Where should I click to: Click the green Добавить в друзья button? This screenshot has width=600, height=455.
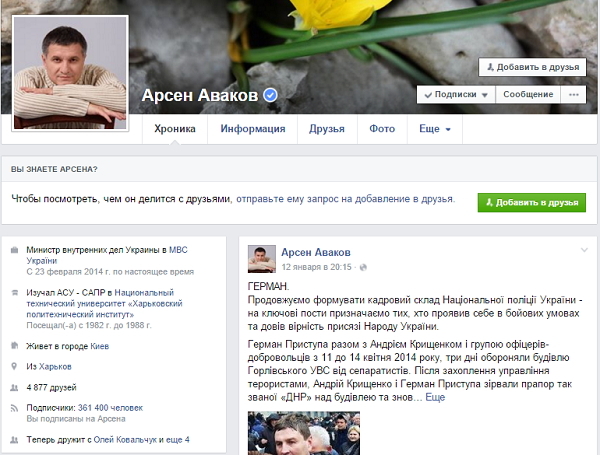tap(532, 202)
